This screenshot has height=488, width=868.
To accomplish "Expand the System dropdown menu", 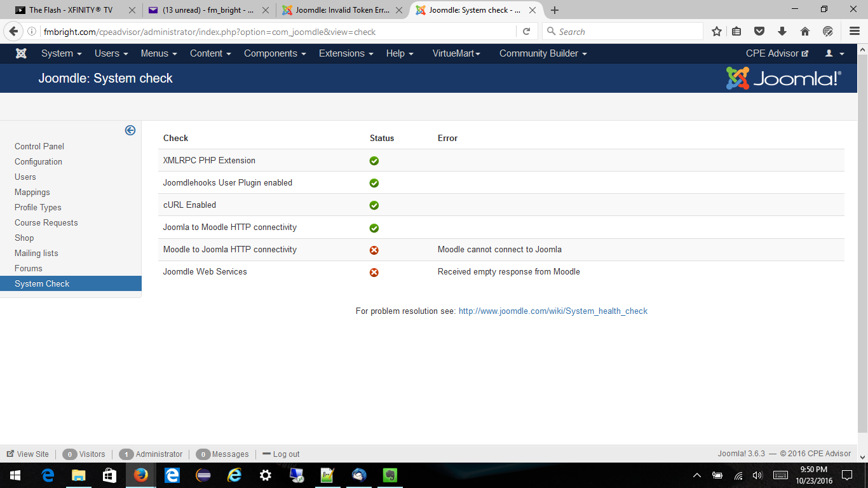I will pos(61,53).
